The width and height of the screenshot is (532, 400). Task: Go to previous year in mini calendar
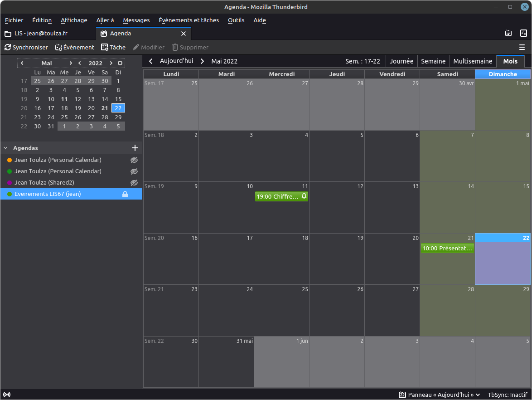(79, 63)
